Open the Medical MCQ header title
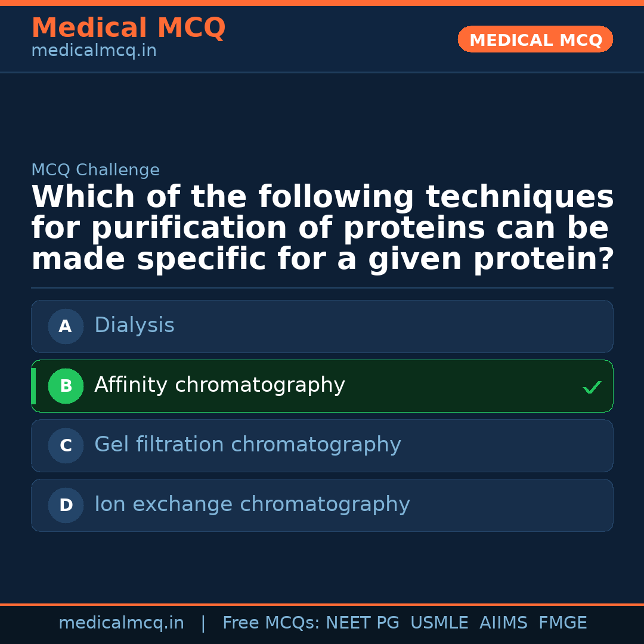This screenshot has width=644, height=644. [128, 28]
